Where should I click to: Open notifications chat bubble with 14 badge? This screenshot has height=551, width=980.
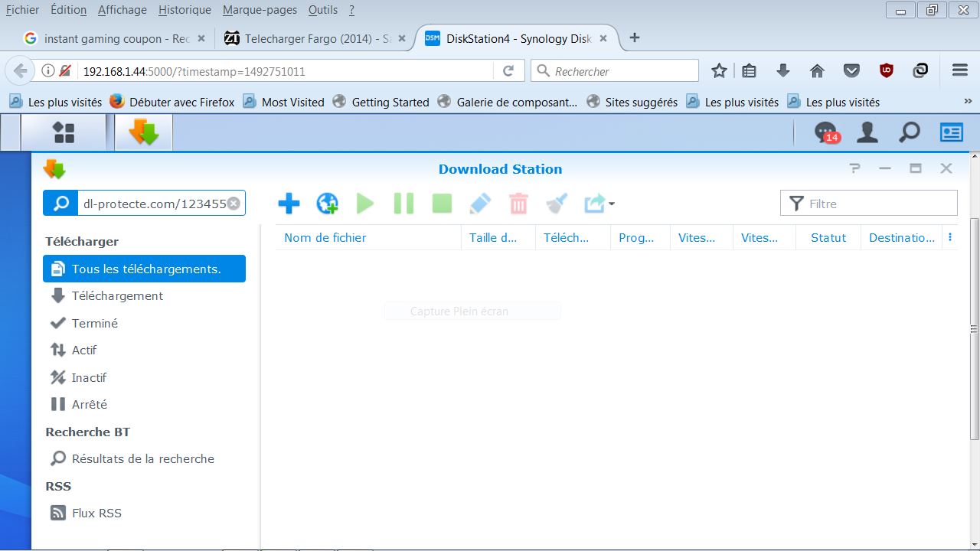[826, 133]
